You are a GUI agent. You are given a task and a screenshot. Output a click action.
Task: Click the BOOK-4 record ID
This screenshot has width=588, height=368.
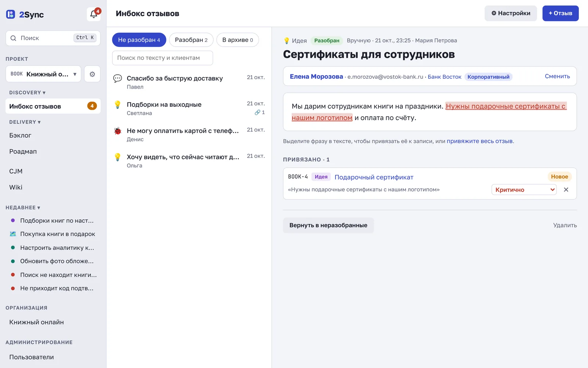298,177
